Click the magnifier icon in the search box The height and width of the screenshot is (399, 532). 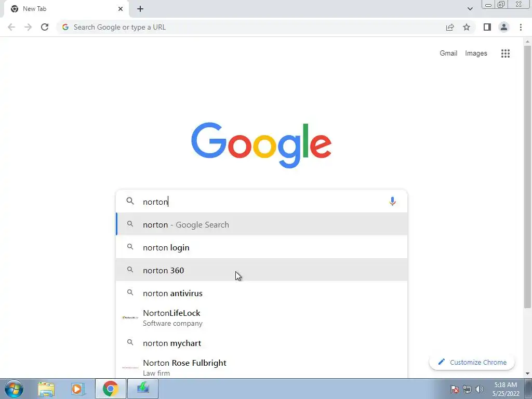pos(130,201)
